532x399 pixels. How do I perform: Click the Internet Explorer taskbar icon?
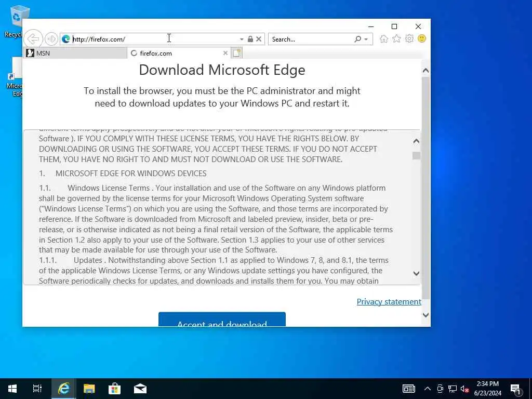tap(63, 389)
